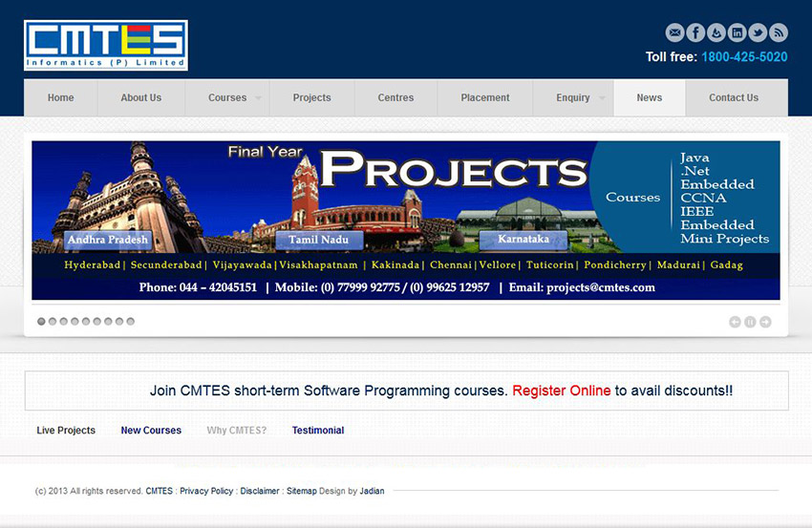The width and height of the screenshot is (812, 528).
Task: Select the seventh slideshow indicator dot
Action: (108, 322)
